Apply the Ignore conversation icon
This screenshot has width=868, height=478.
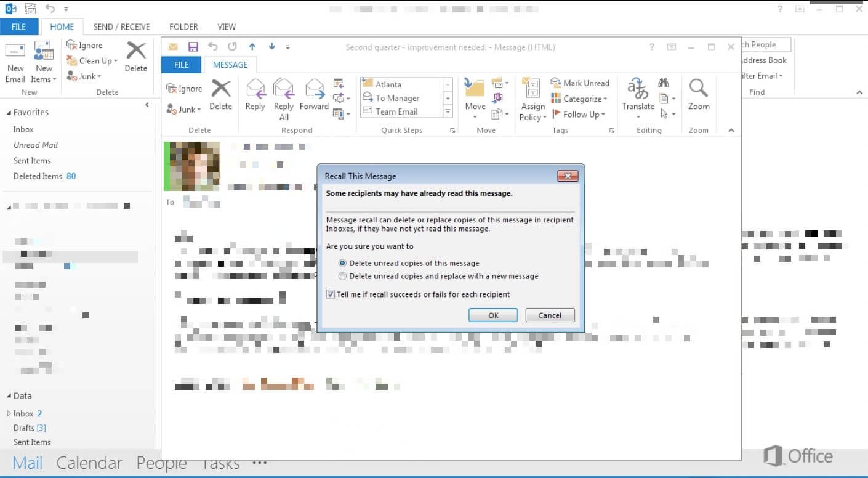click(x=184, y=88)
